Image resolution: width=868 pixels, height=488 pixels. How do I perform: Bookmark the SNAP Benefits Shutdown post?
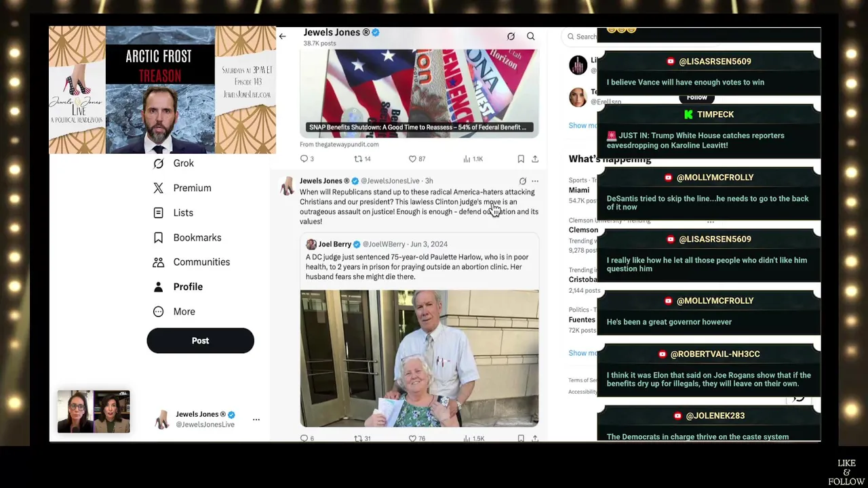[521, 159]
